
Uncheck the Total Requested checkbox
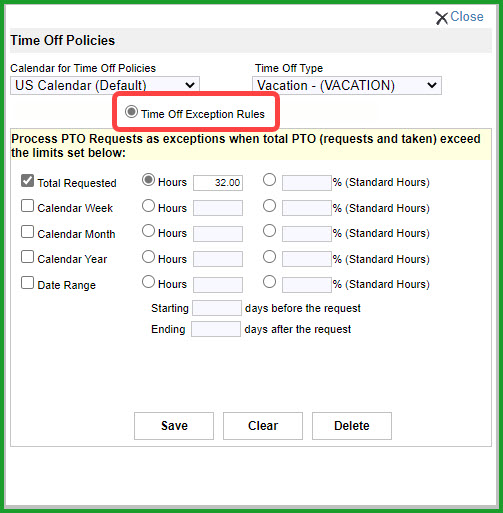pyautogui.click(x=27, y=181)
